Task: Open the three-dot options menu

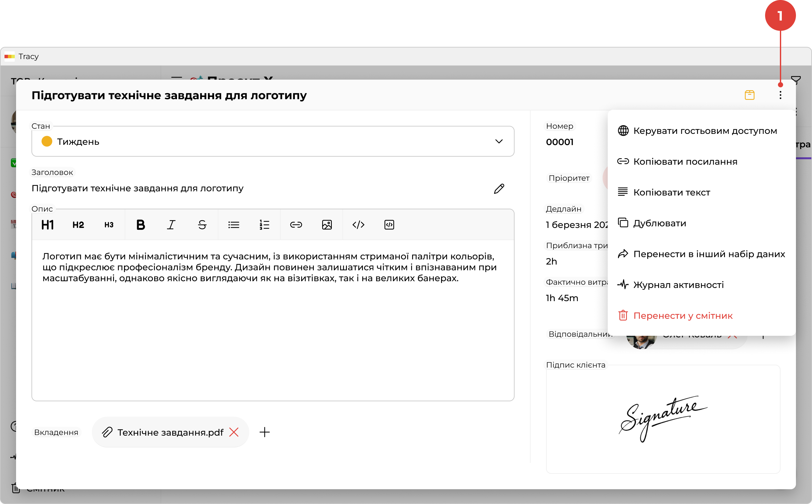Action: point(780,95)
